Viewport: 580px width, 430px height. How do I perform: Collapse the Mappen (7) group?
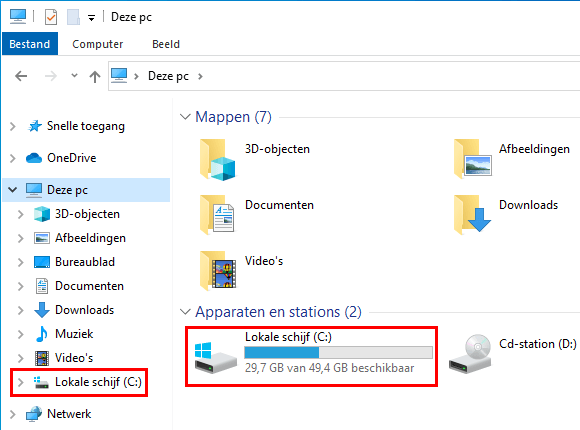185,117
